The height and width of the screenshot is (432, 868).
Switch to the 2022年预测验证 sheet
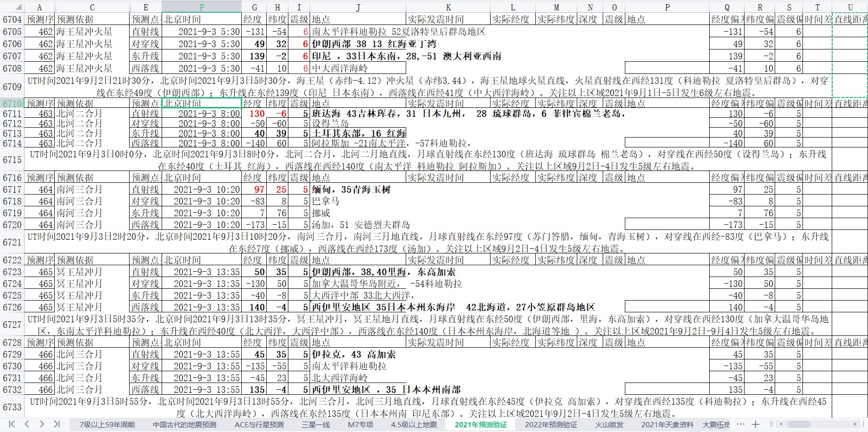click(551, 424)
